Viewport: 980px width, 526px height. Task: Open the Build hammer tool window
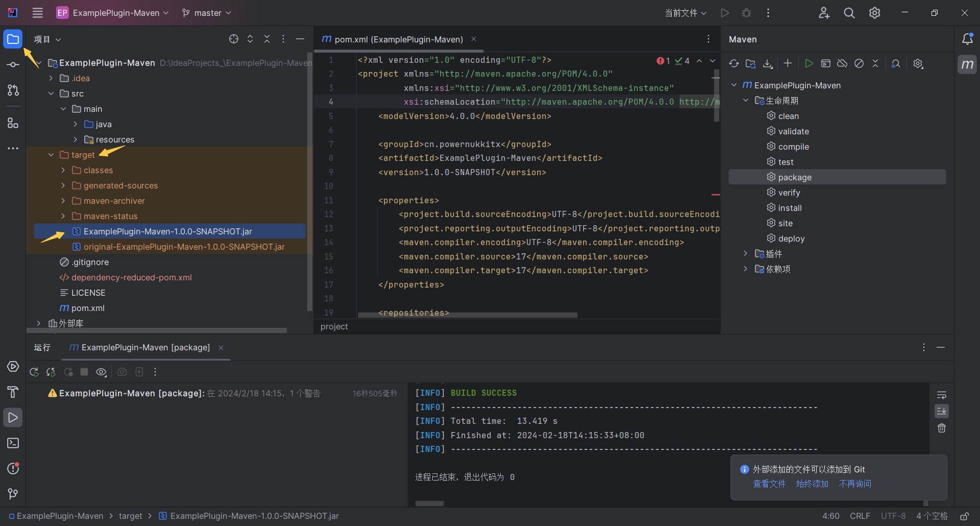coord(13,392)
